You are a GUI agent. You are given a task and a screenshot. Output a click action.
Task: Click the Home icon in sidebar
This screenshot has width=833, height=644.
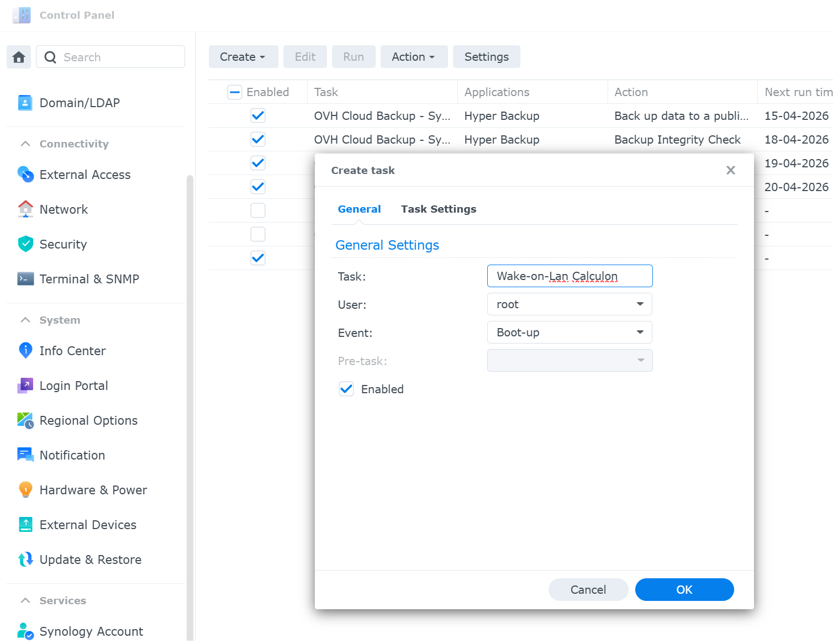pos(19,57)
